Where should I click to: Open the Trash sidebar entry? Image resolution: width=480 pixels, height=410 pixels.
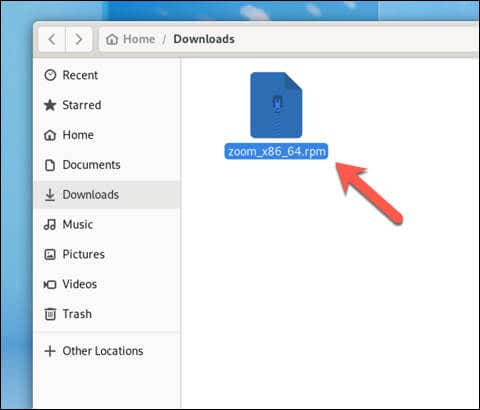107,314
